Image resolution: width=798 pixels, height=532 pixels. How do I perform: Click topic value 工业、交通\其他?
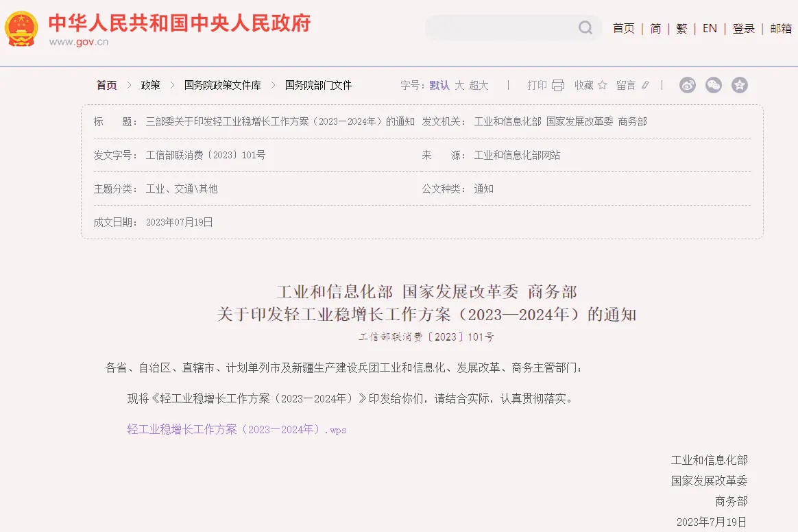(x=182, y=189)
